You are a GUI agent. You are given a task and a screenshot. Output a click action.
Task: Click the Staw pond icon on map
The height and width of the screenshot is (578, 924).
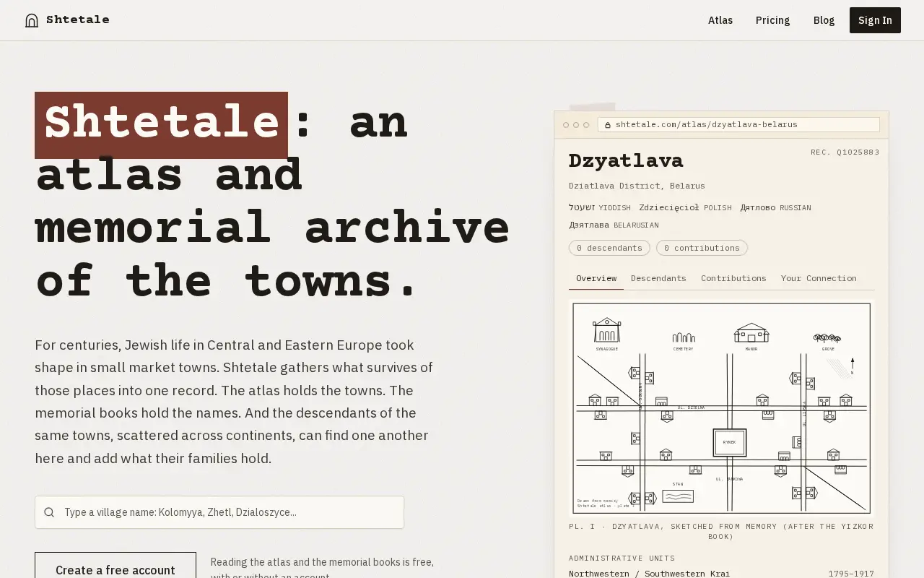678,496
